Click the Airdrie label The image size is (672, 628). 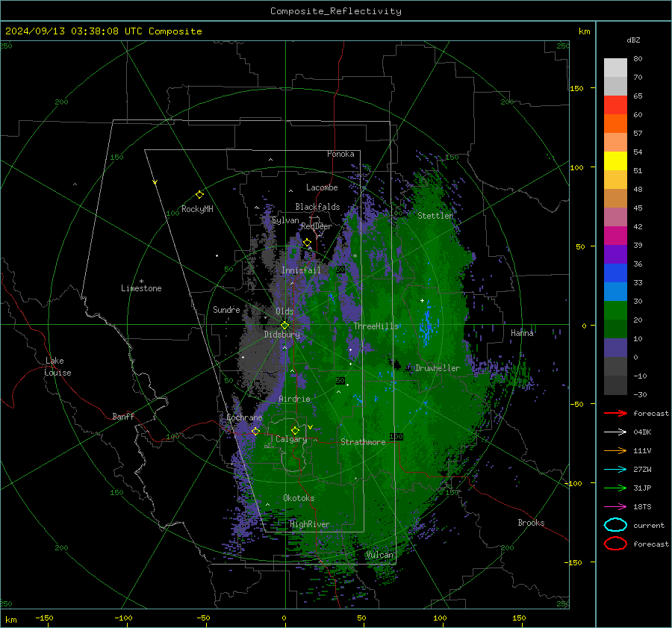294,399
